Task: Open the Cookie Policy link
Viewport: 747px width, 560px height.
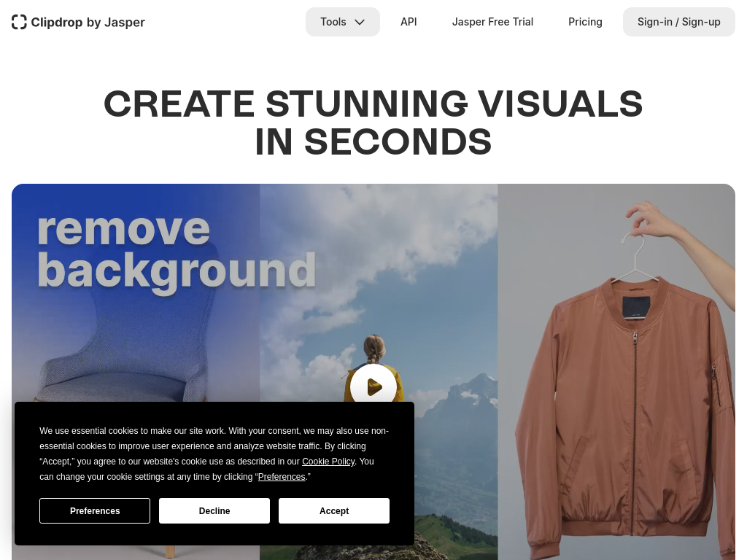Action: (328, 462)
